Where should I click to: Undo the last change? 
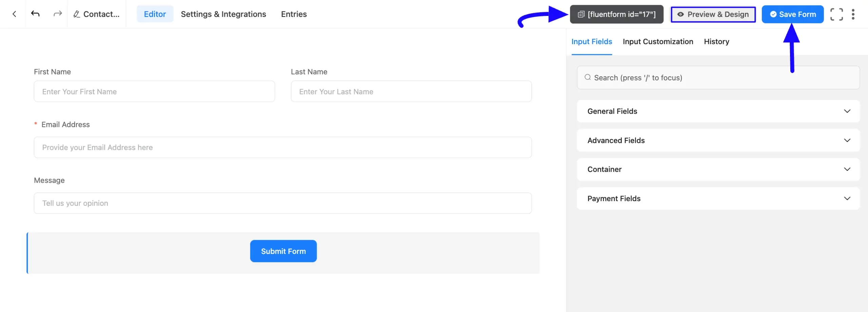click(x=35, y=14)
